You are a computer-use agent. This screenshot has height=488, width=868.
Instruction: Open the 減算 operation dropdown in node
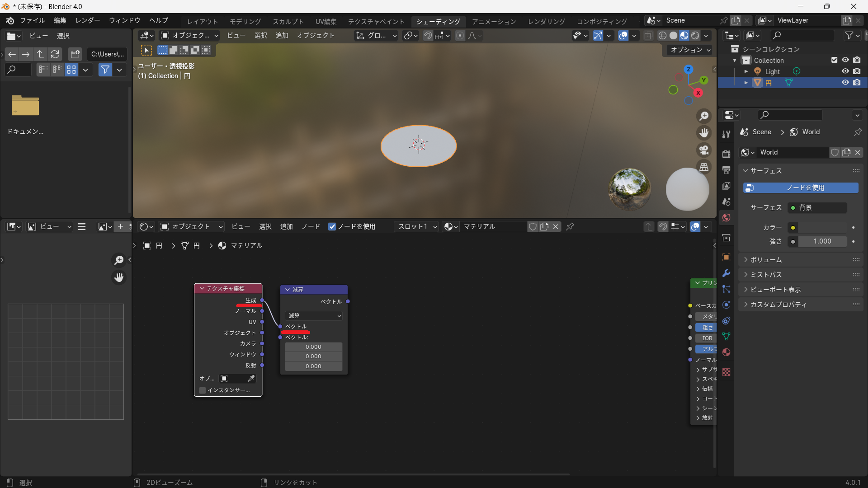tap(314, 316)
